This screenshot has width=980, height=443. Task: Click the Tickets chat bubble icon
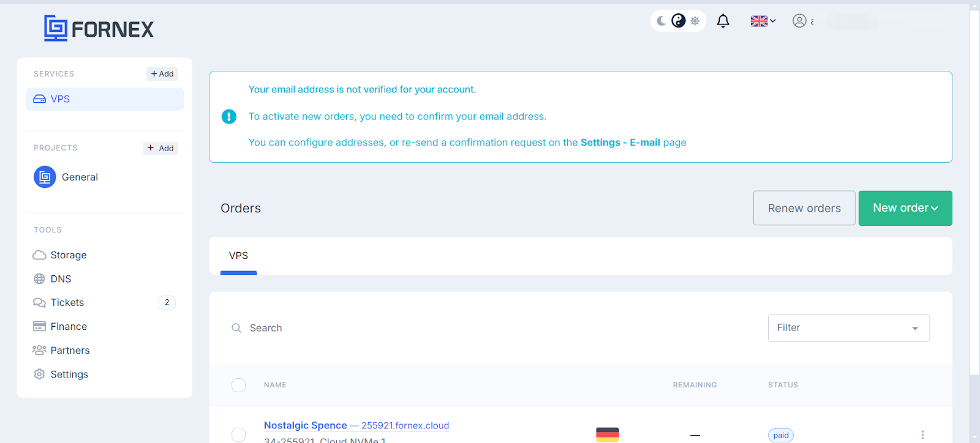click(x=39, y=303)
